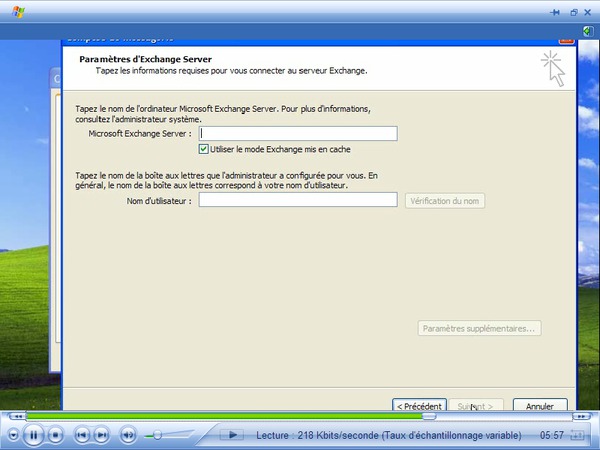The height and width of the screenshot is (450, 600).
Task: Click the 'Suivant >' button
Action: 476,405
